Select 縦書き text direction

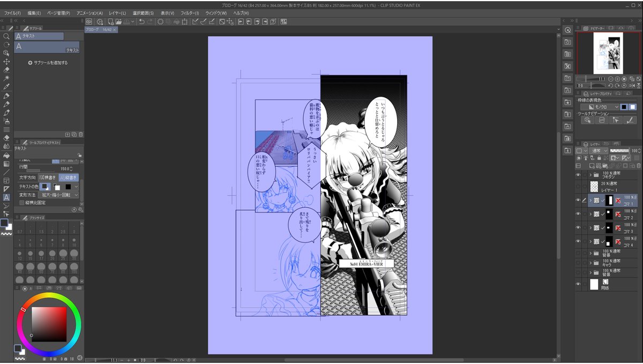(69, 177)
